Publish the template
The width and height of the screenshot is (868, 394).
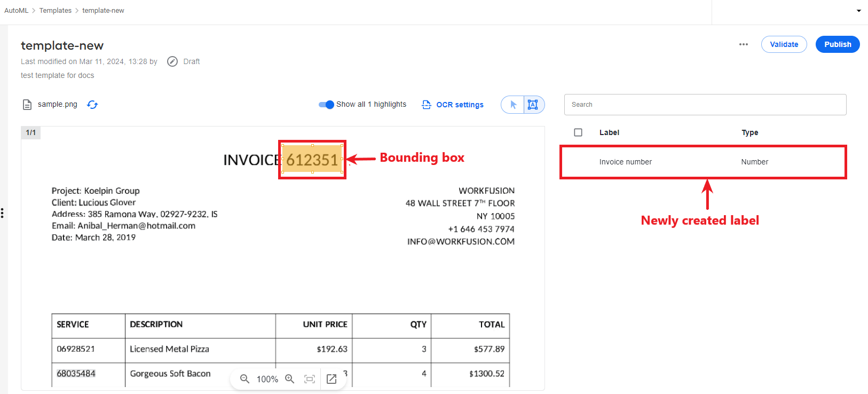click(x=838, y=44)
